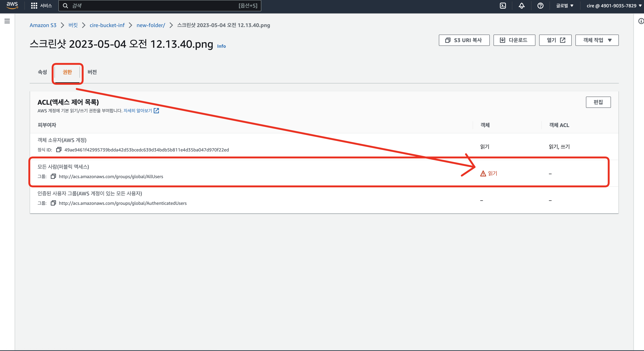Screen dimensions: 644x351
Task: Open CloudShell terminal icon
Action: 503,6
